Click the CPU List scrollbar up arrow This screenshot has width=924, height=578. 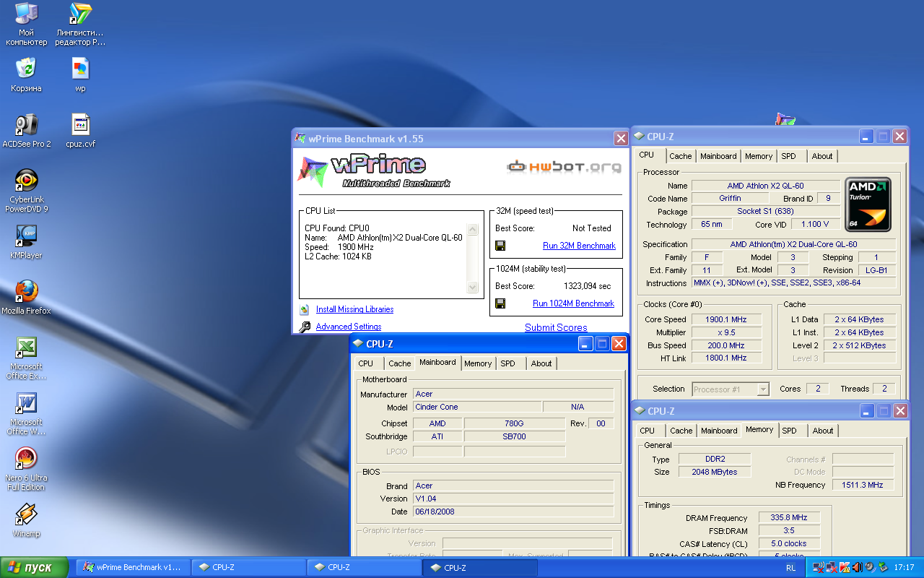click(473, 230)
